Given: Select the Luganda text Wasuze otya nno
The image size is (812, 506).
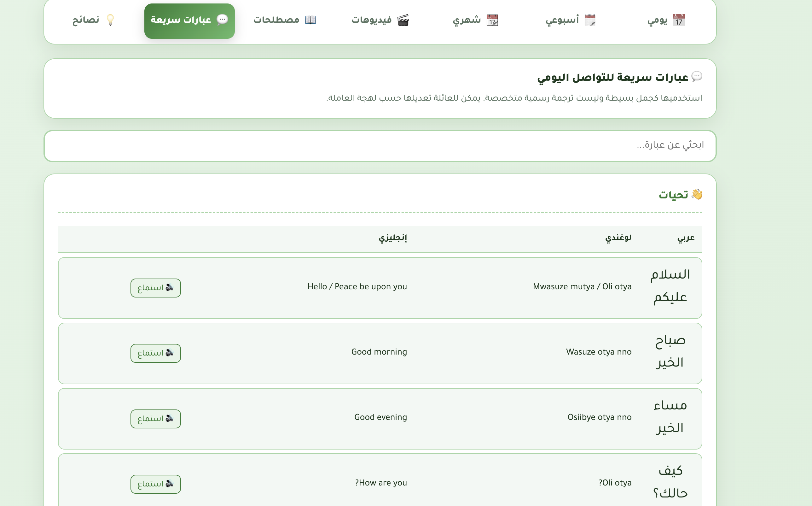Looking at the screenshot, I should [599, 352].
